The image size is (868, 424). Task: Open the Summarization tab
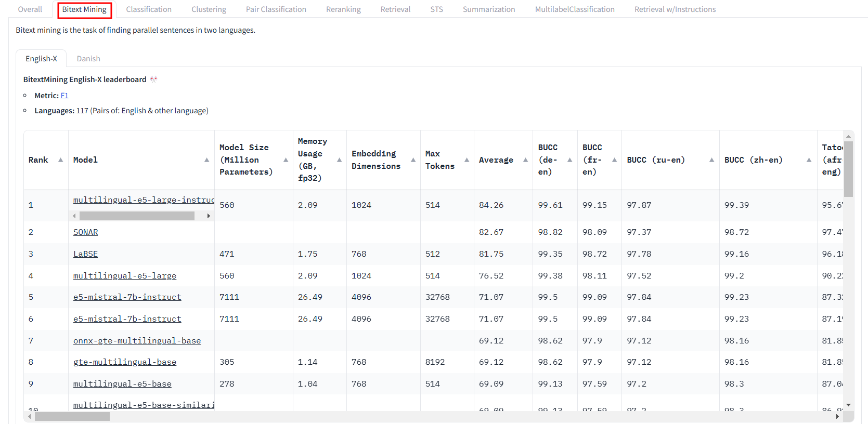click(489, 9)
